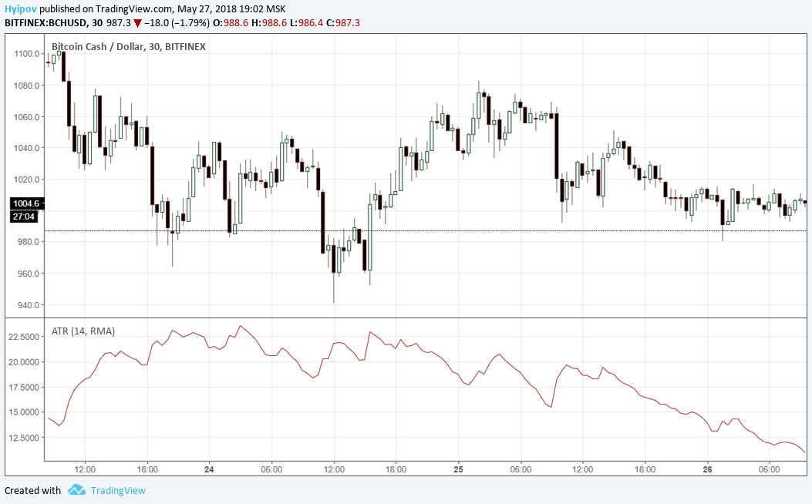Click the chart title 'Bitcoin Cash / Dollar, 30, BITFINEX'
The height and width of the screenshot is (504, 812).
pos(129,46)
